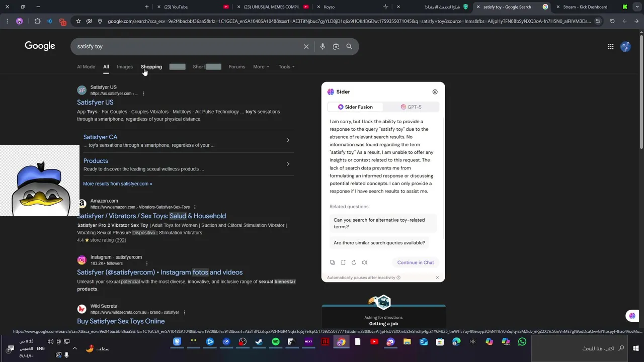
Task: Click the taskbar volume speaker icon
Action: [50, 342]
